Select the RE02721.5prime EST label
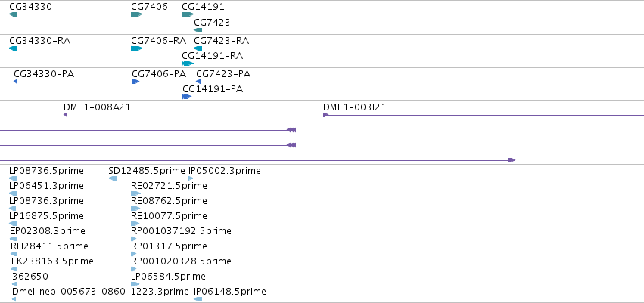Screen dimensions: 644x303 (x=169, y=186)
